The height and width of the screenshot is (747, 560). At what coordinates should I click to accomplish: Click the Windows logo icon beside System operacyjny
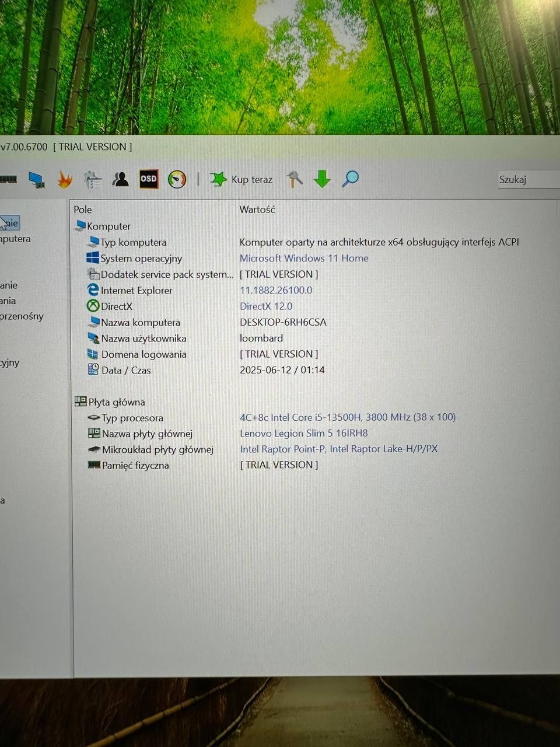click(x=93, y=257)
